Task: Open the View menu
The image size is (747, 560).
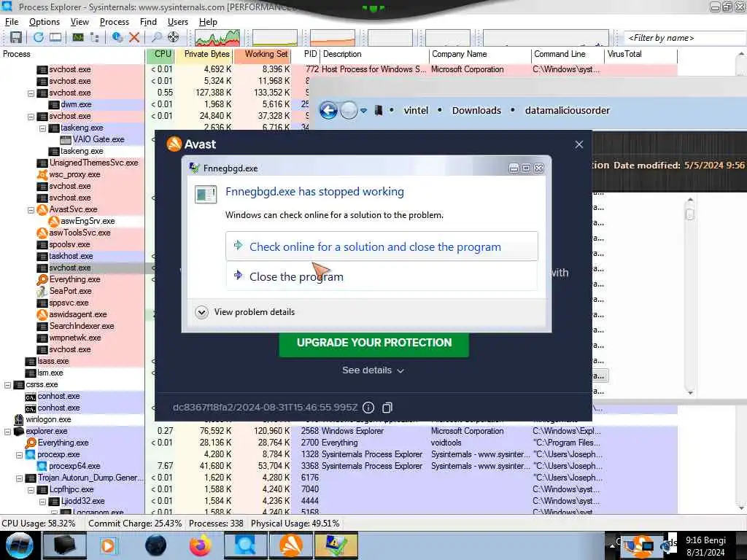Action: pos(80,22)
